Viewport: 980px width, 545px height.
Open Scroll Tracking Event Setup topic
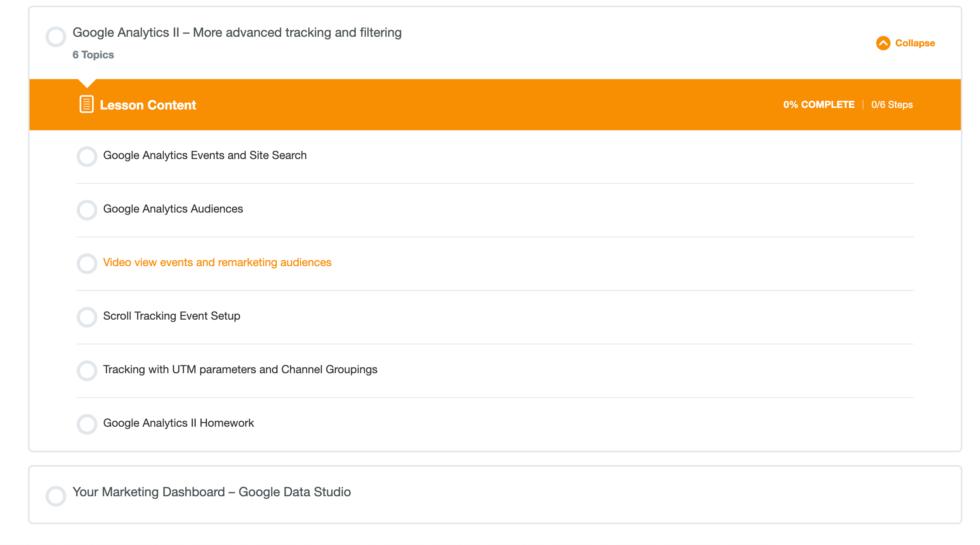(172, 316)
